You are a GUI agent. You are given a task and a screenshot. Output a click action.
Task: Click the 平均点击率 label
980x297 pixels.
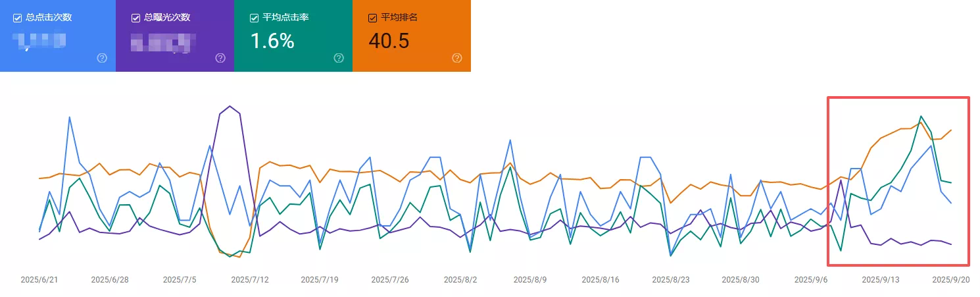pyautogui.click(x=285, y=18)
